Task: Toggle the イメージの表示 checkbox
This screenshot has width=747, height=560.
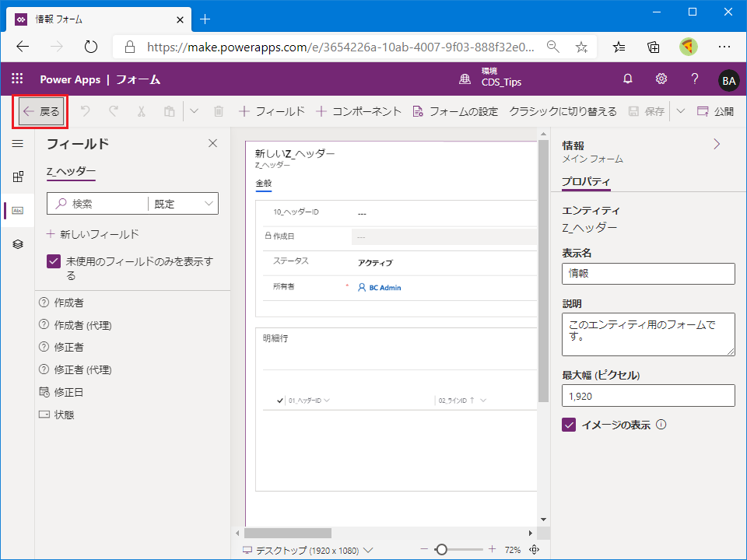Action: 569,425
